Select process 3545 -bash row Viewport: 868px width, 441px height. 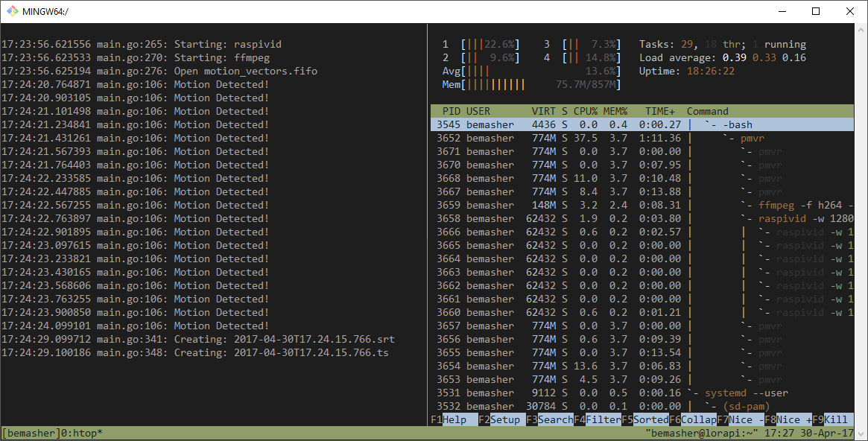pyautogui.click(x=642, y=124)
